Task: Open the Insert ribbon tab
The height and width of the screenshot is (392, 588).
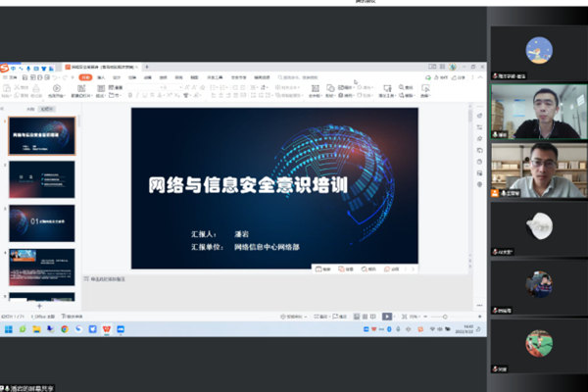Action: [101, 77]
